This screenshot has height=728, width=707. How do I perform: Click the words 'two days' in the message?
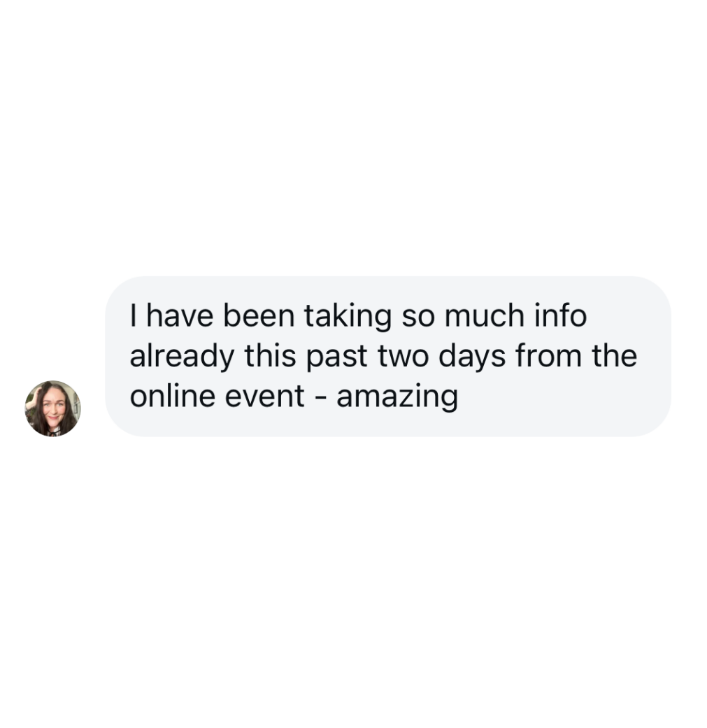(441, 357)
